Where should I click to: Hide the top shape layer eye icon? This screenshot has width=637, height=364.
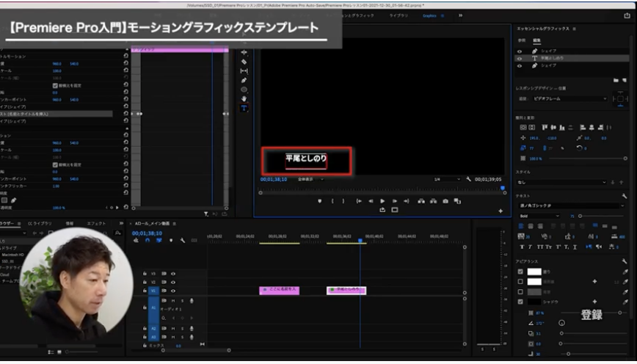point(520,51)
